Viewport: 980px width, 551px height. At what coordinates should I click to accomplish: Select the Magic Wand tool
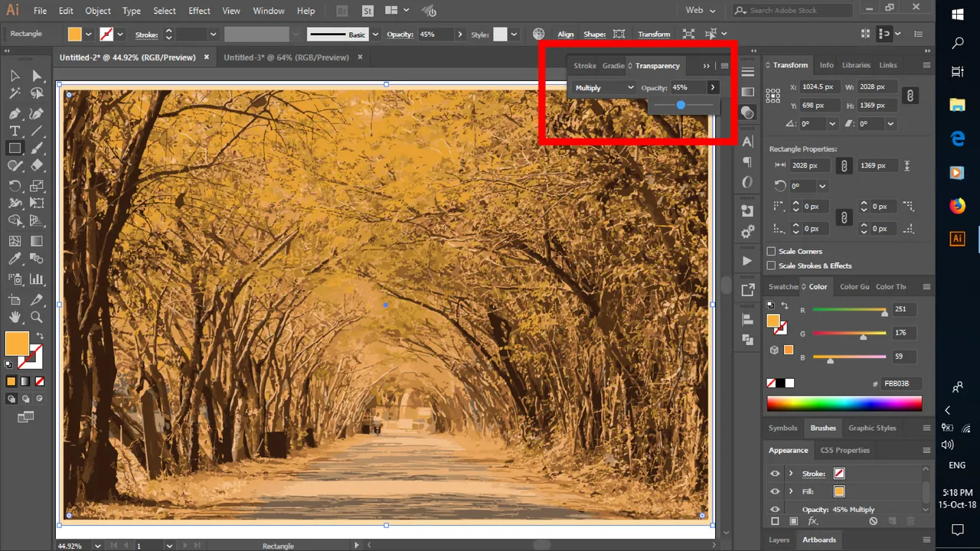15,93
